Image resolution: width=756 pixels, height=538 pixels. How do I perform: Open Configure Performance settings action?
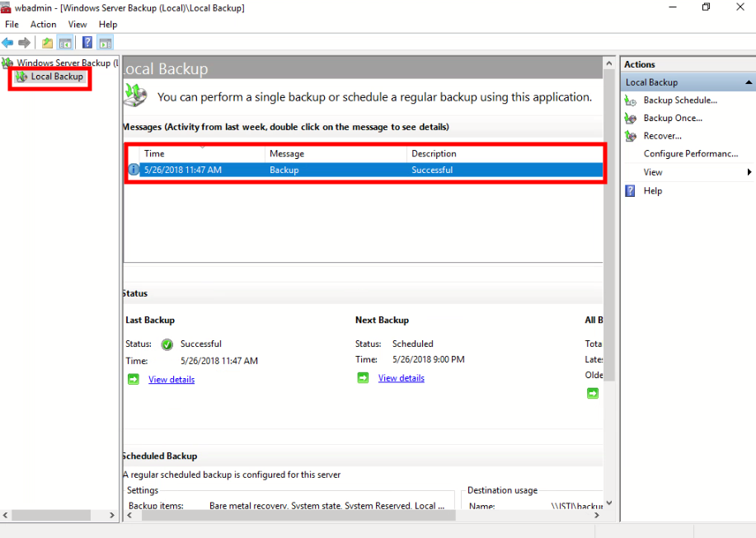click(x=691, y=153)
